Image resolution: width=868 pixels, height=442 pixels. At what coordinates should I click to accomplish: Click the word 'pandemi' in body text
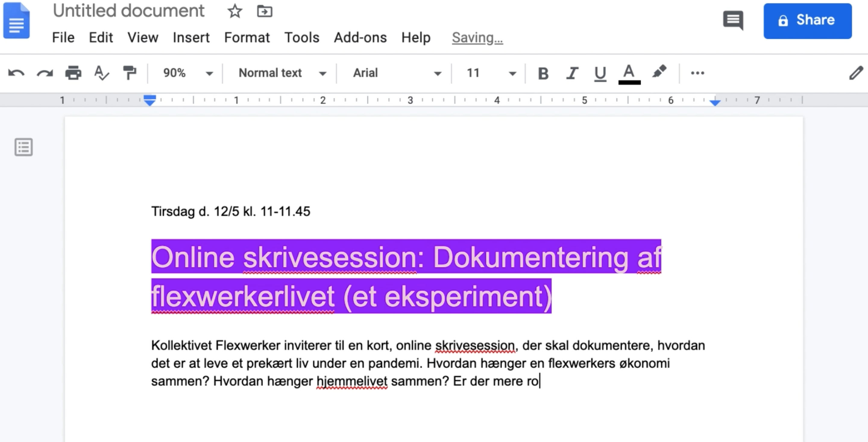pyautogui.click(x=393, y=363)
